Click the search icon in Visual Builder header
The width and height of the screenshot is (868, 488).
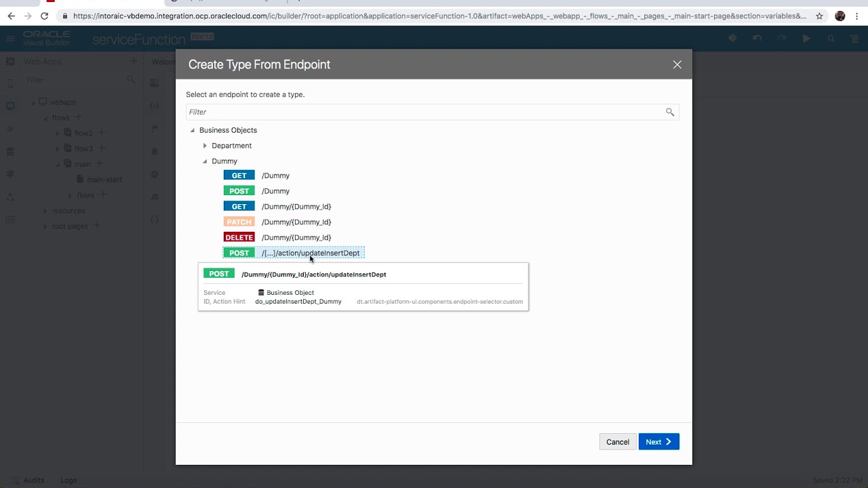831,39
